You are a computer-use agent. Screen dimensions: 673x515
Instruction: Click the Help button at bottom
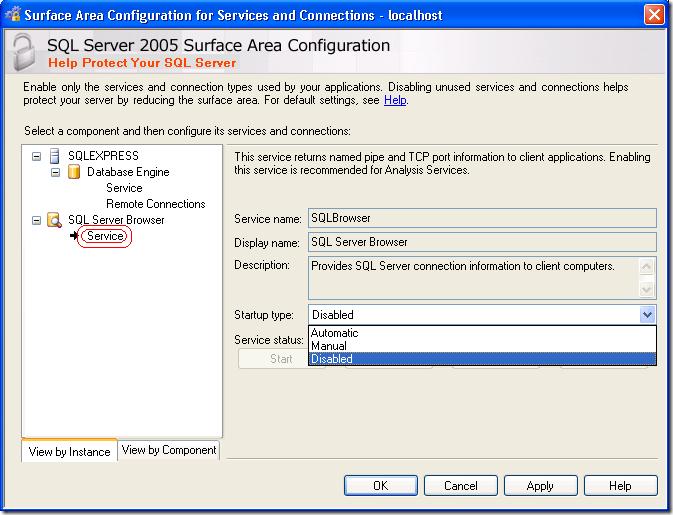pyautogui.click(x=621, y=485)
